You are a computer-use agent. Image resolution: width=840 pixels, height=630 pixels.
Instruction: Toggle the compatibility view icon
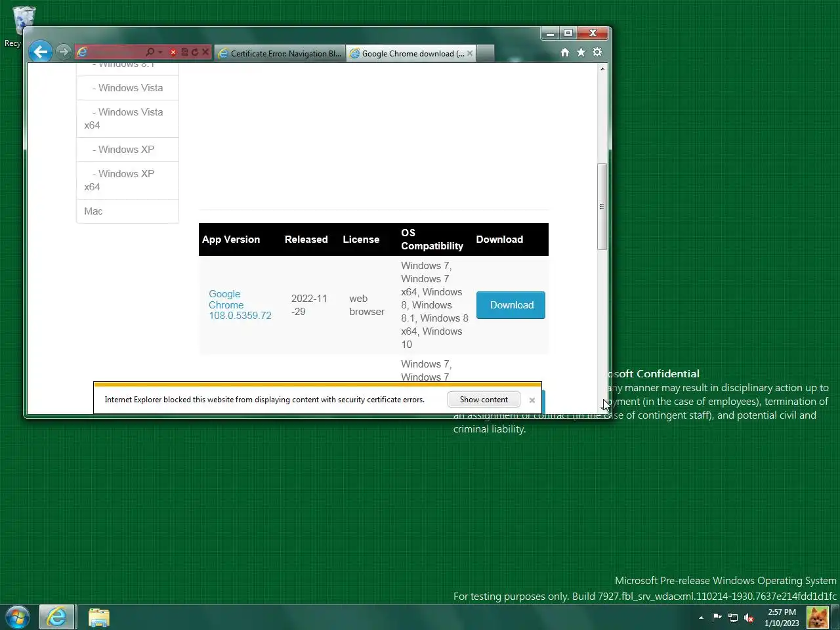tap(184, 52)
